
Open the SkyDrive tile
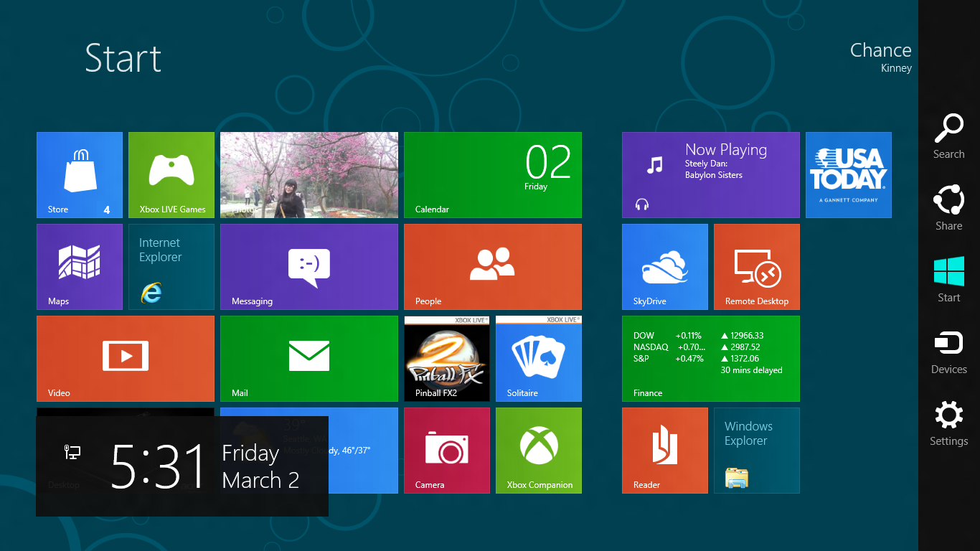(665, 267)
